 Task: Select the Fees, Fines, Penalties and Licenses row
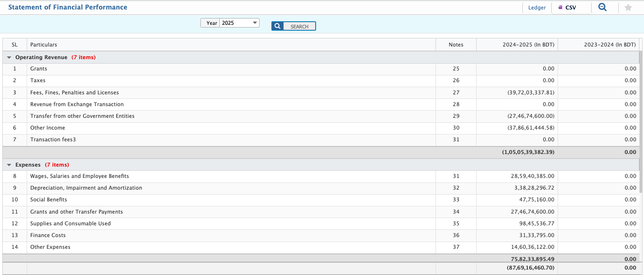pyautogui.click(x=75, y=93)
